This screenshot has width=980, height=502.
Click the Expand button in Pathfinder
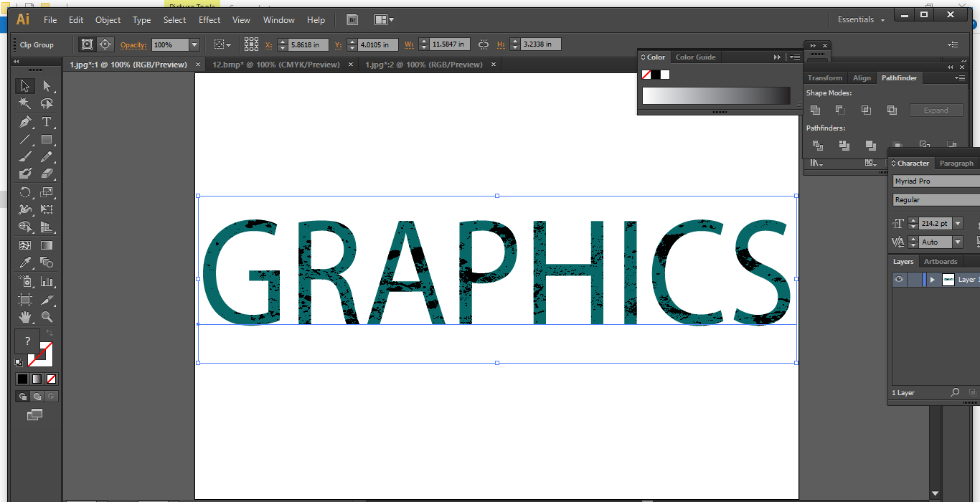[936, 110]
